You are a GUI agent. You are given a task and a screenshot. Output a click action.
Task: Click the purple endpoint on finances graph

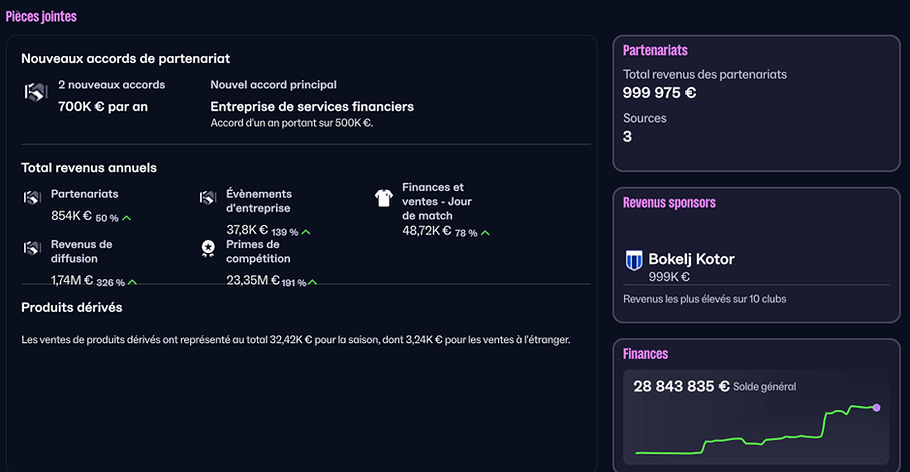tap(877, 408)
